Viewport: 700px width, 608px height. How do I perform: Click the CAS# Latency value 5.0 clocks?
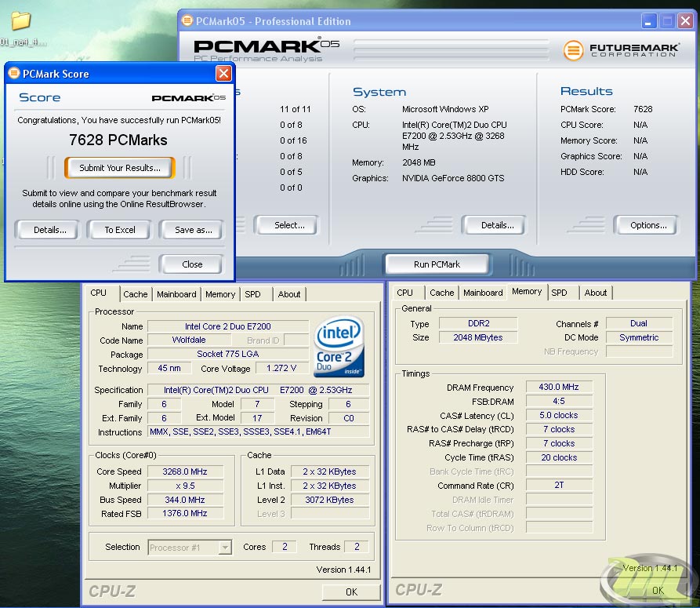[x=559, y=415]
